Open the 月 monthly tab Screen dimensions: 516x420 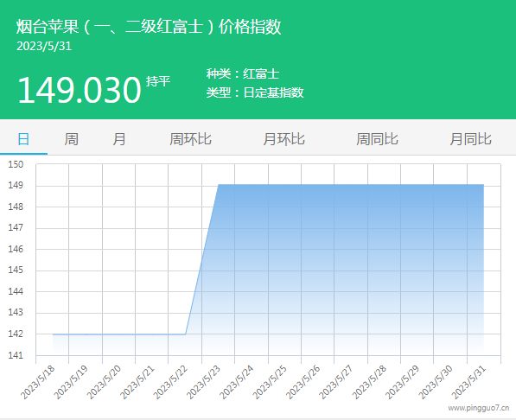pyautogui.click(x=119, y=139)
